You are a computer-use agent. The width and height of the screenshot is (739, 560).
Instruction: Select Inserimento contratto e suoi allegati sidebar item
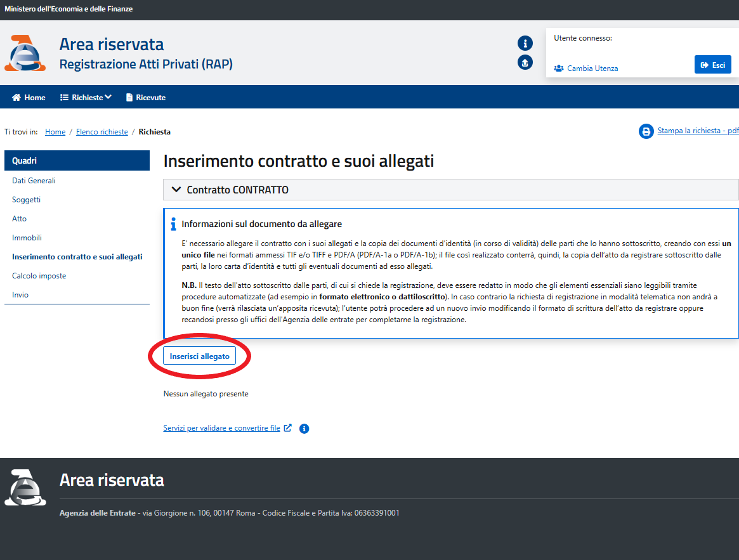click(x=77, y=257)
